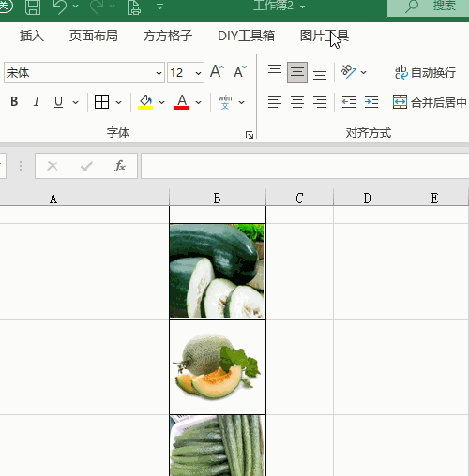Click the formula bar resize dots handle
The height and width of the screenshot is (476, 469).
21,166
